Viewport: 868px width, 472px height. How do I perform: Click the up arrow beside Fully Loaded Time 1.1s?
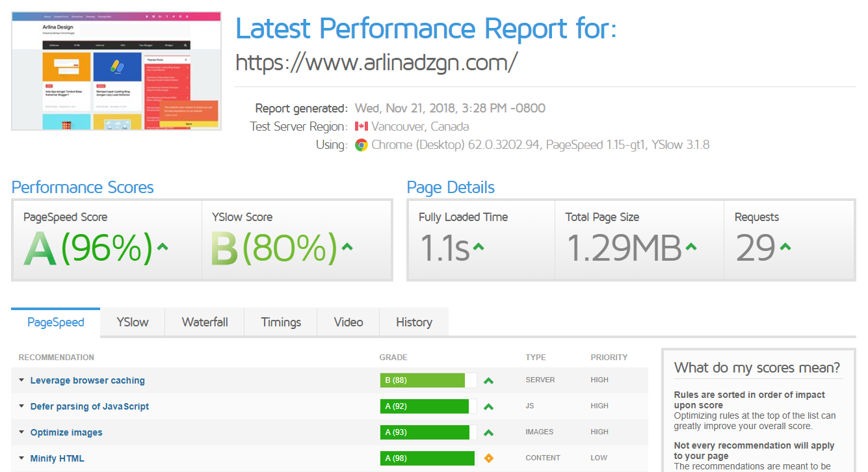click(479, 246)
